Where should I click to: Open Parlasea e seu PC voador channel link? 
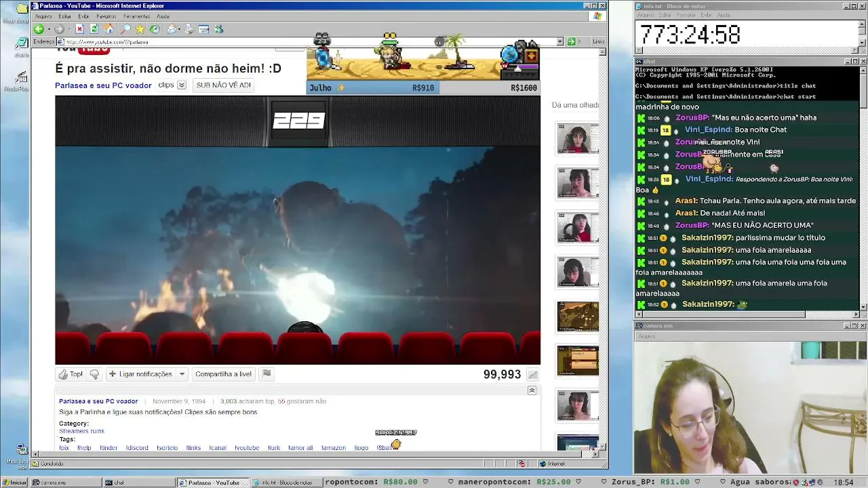[103, 85]
